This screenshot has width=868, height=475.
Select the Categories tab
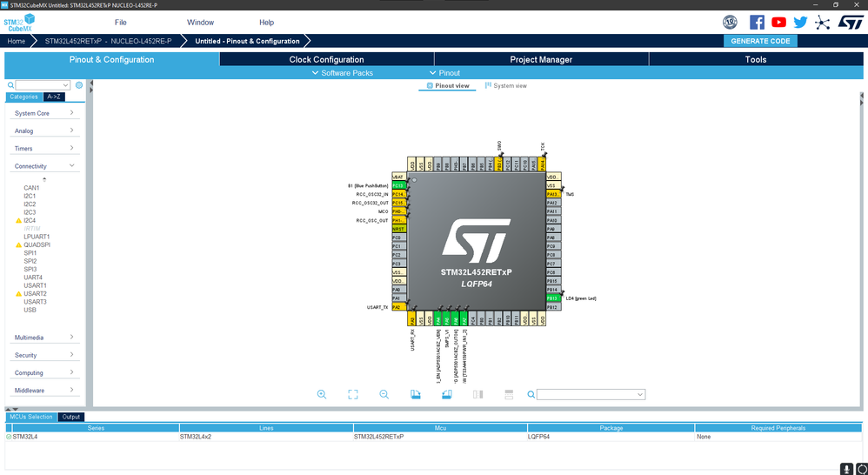[23, 97]
